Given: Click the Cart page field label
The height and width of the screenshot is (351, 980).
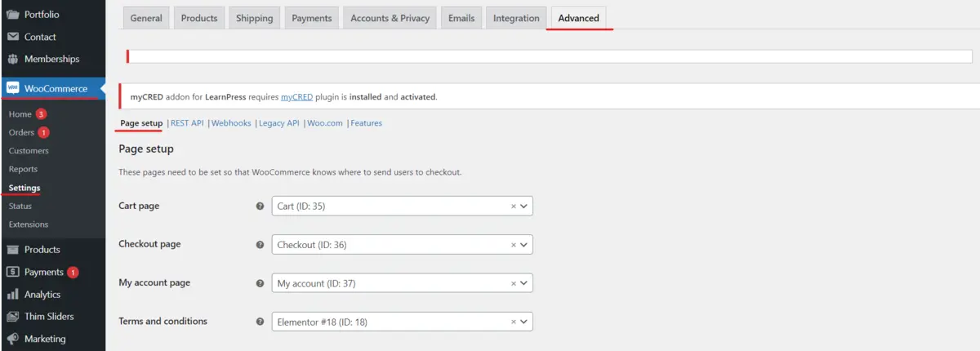Looking at the screenshot, I should [139, 206].
